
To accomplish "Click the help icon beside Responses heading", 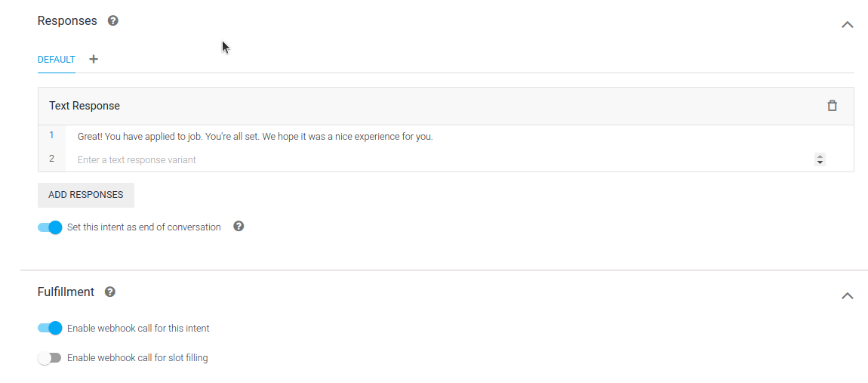I will pyautogui.click(x=113, y=20).
